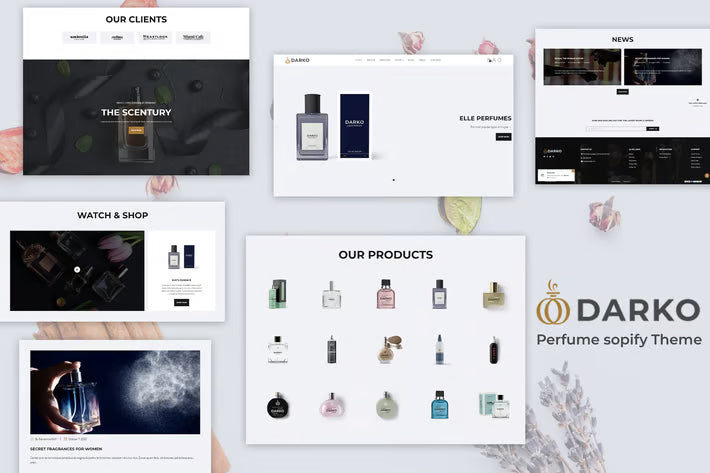Open the green perfume bottle with box product

click(x=278, y=294)
